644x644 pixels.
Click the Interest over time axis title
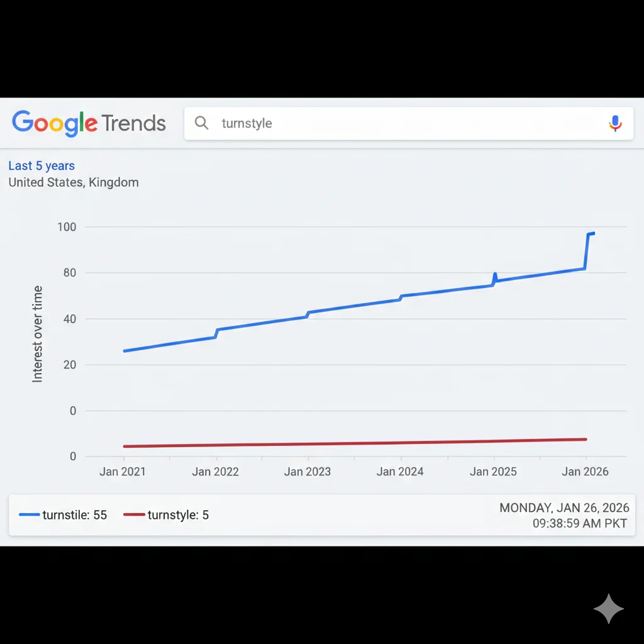(38, 334)
